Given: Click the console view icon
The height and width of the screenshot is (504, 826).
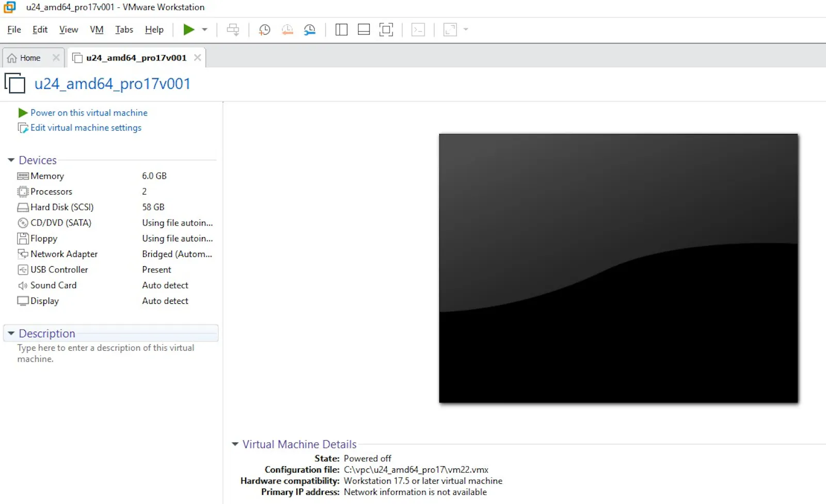Looking at the screenshot, I should [418, 30].
